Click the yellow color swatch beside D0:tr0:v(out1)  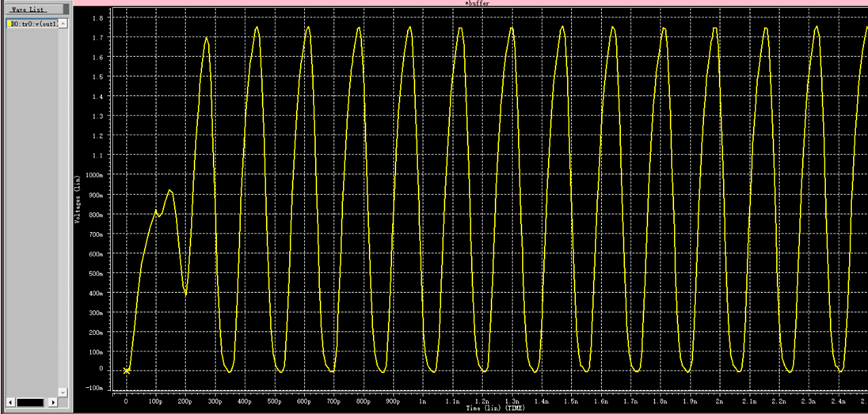(9, 24)
